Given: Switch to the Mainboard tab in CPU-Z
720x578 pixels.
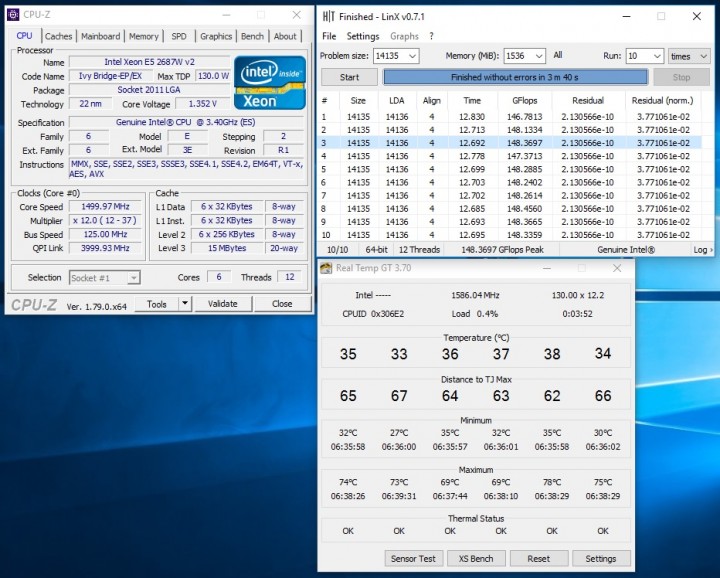Looking at the screenshot, I should (x=101, y=36).
